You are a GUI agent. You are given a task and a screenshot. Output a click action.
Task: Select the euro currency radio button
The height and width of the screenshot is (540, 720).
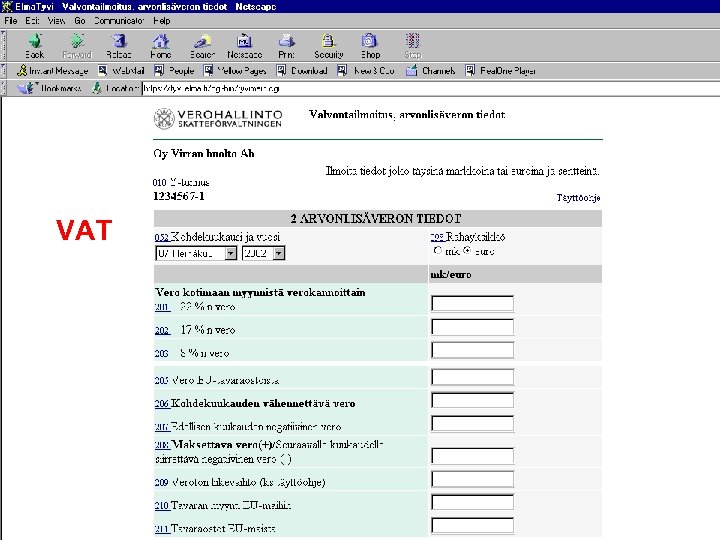[467, 250]
